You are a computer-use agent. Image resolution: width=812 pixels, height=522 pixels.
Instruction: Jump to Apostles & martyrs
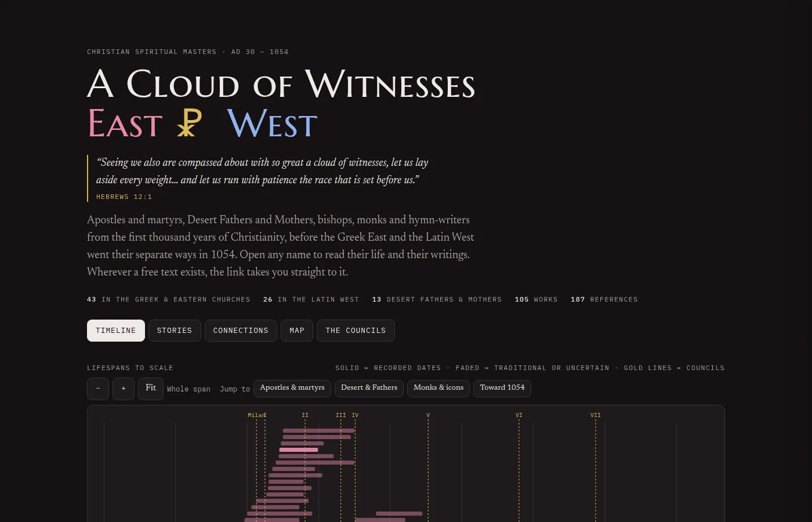coord(292,388)
